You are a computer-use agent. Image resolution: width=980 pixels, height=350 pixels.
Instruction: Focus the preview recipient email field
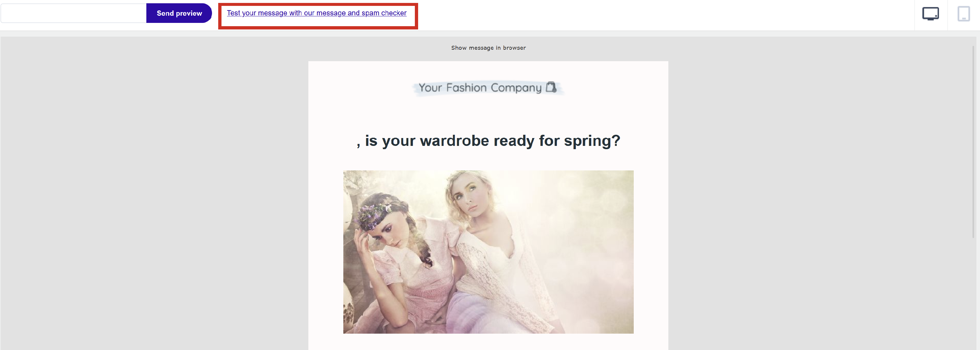tap(74, 13)
